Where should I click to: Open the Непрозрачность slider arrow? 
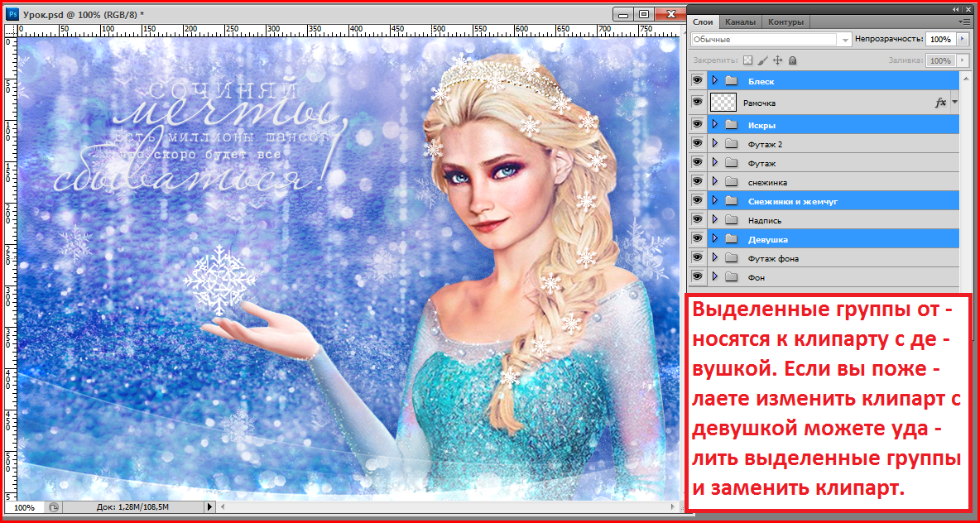click(961, 39)
